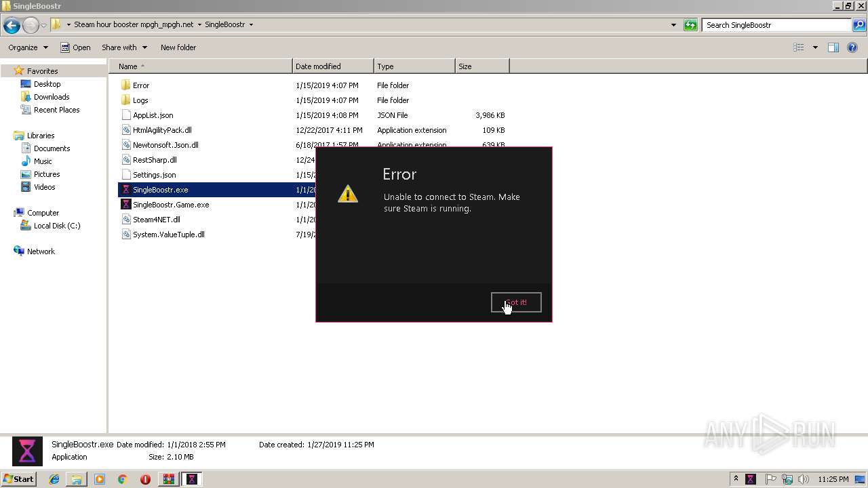
Task: Select the Logs folder
Action: click(x=140, y=100)
